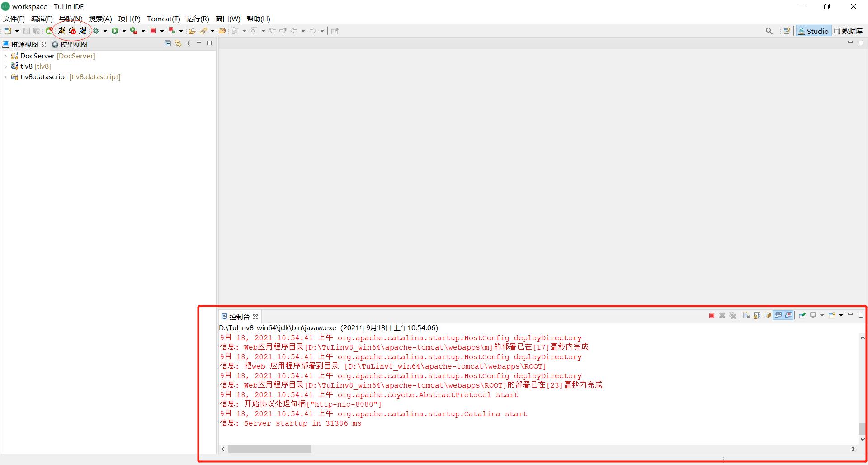Click the open folder toolbar icon
868x465 pixels.
point(192,31)
